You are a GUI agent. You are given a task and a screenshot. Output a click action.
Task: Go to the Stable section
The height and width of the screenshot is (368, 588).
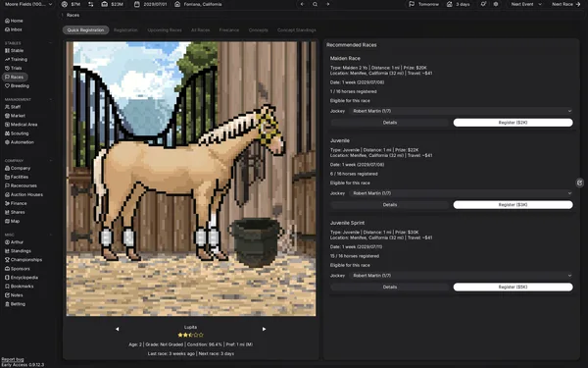[x=15, y=50]
